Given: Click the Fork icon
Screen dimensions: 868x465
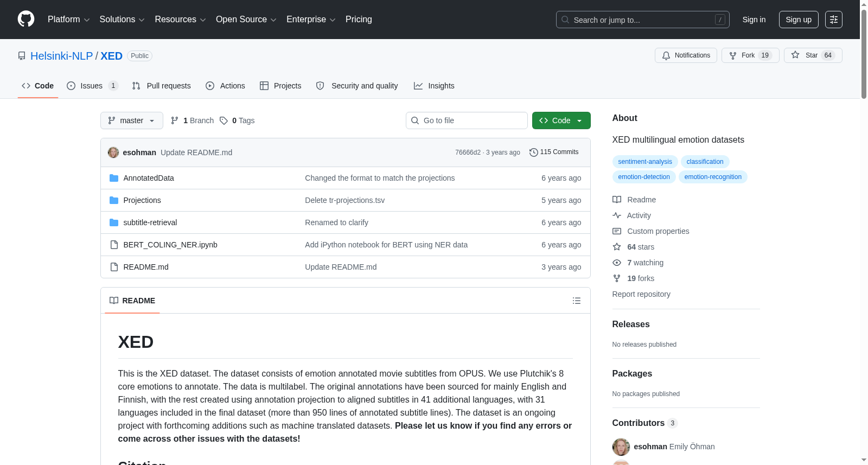Looking at the screenshot, I should point(733,55).
